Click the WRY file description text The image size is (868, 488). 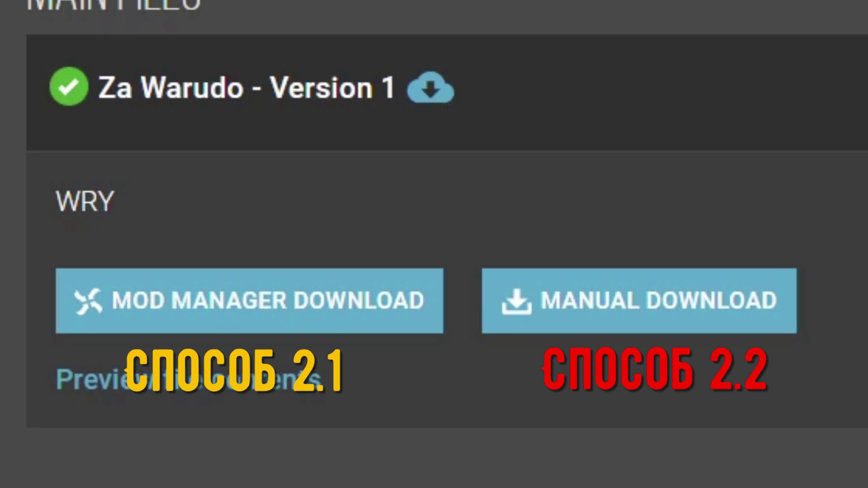click(x=85, y=201)
